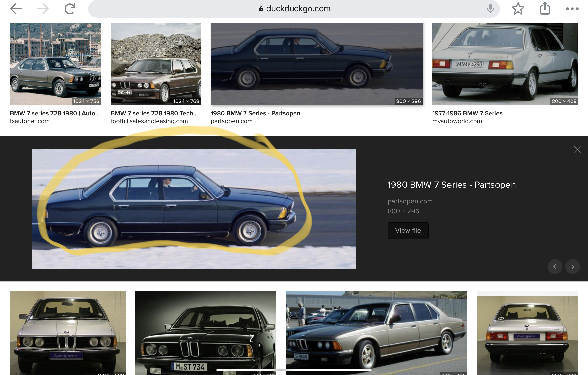Screen dimensions: 588x375
Task: Open the three-dot browser menu
Action: coord(572,9)
